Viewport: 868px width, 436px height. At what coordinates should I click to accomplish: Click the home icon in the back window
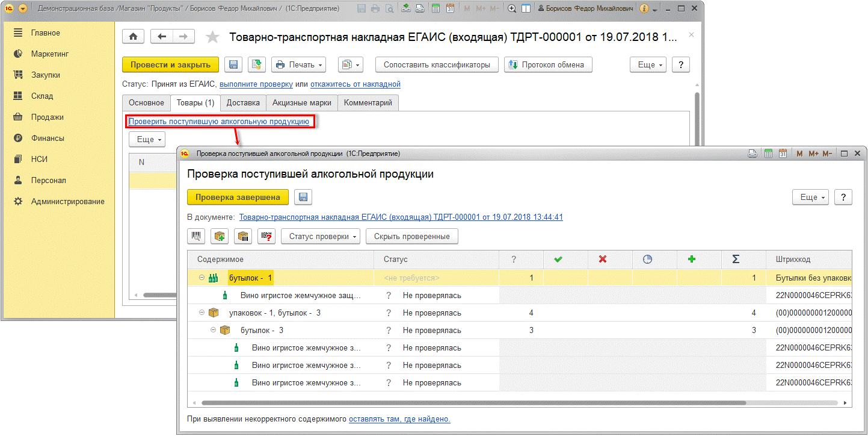(133, 36)
